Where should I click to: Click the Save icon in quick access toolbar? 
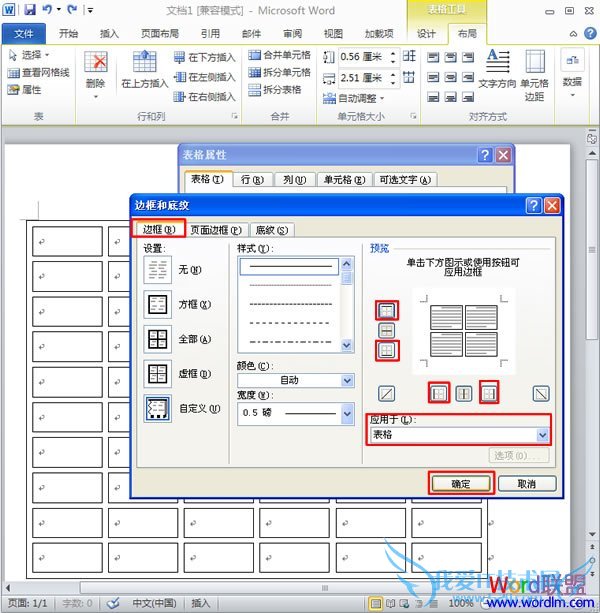30,9
